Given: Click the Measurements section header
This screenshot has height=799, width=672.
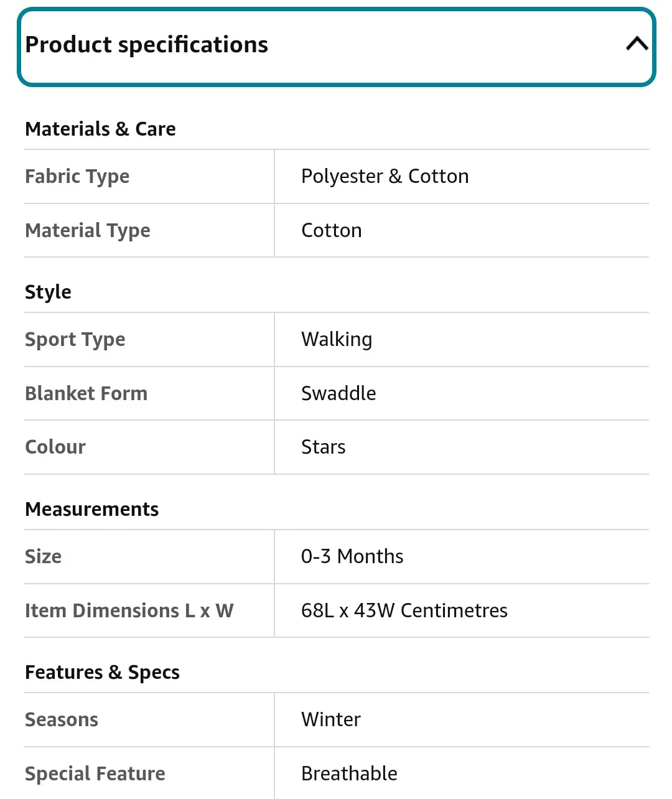Looking at the screenshot, I should coord(91,509).
